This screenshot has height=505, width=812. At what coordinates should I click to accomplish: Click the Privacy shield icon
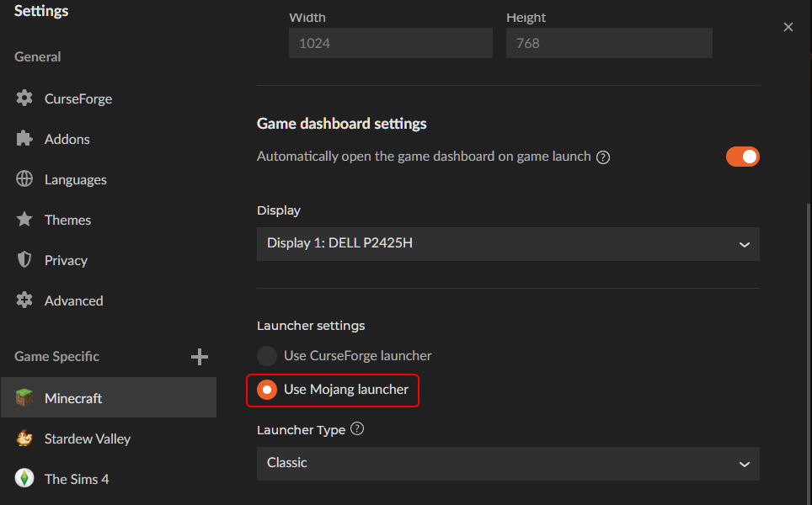click(24, 259)
